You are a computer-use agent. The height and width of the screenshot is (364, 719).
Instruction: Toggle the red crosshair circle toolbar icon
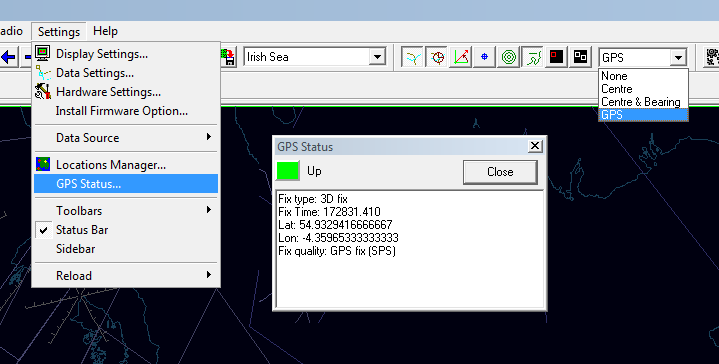(437, 57)
